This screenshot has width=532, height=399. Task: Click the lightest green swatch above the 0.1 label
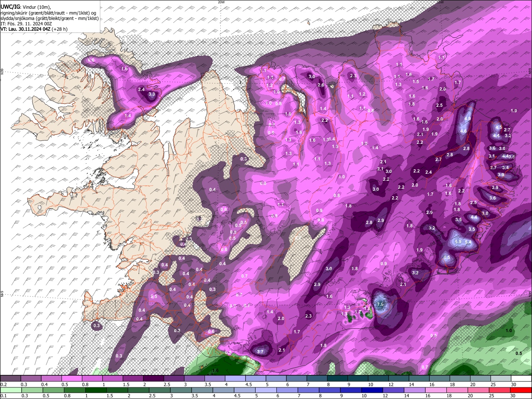tap(11, 390)
